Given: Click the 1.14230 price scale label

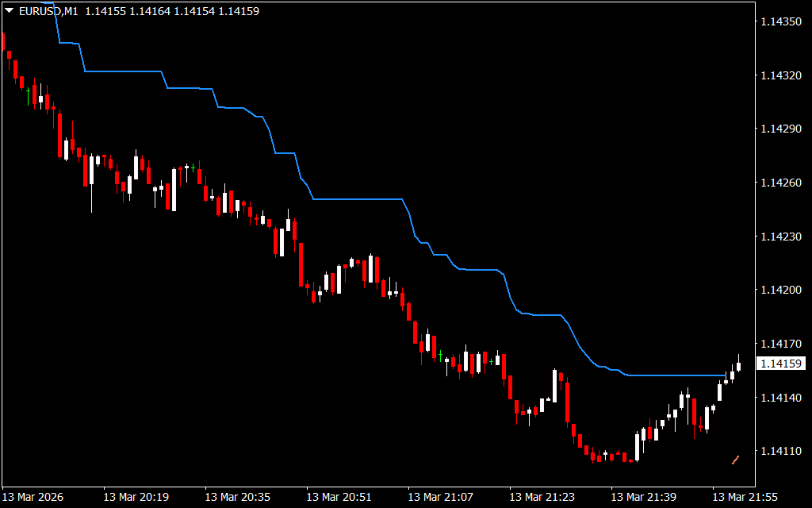Looking at the screenshot, I should click(x=782, y=236).
